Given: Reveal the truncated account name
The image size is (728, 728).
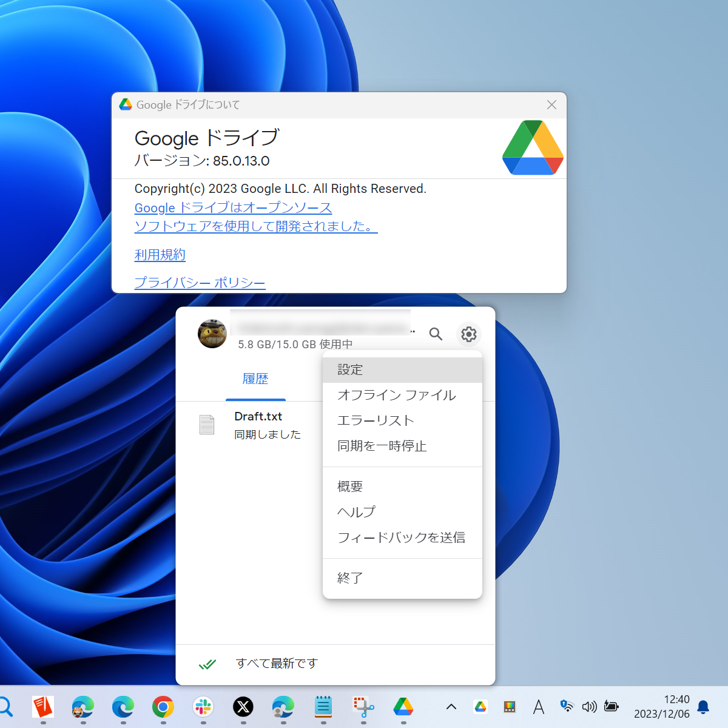Looking at the screenshot, I should (x=320, y=325).
